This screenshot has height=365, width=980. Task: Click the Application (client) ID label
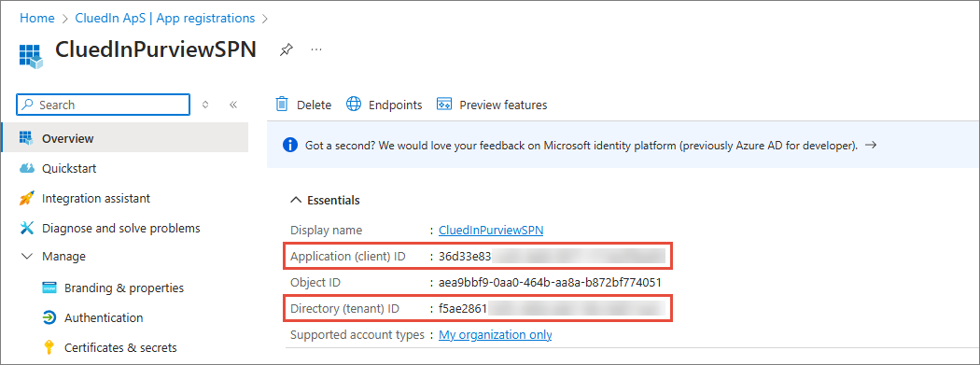click(x=348, y=257)
